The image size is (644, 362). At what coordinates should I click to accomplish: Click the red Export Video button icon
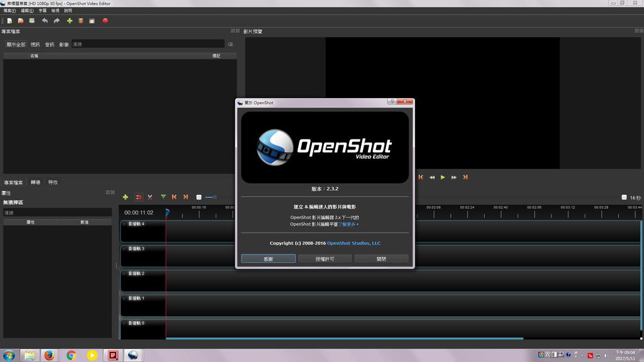click(x=105, y=21)
